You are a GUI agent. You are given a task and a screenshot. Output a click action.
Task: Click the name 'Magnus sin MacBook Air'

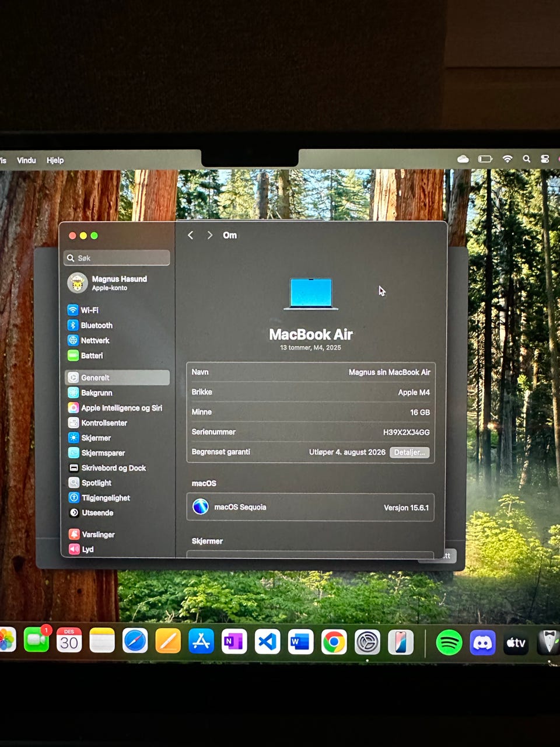[x=389, y=372]
